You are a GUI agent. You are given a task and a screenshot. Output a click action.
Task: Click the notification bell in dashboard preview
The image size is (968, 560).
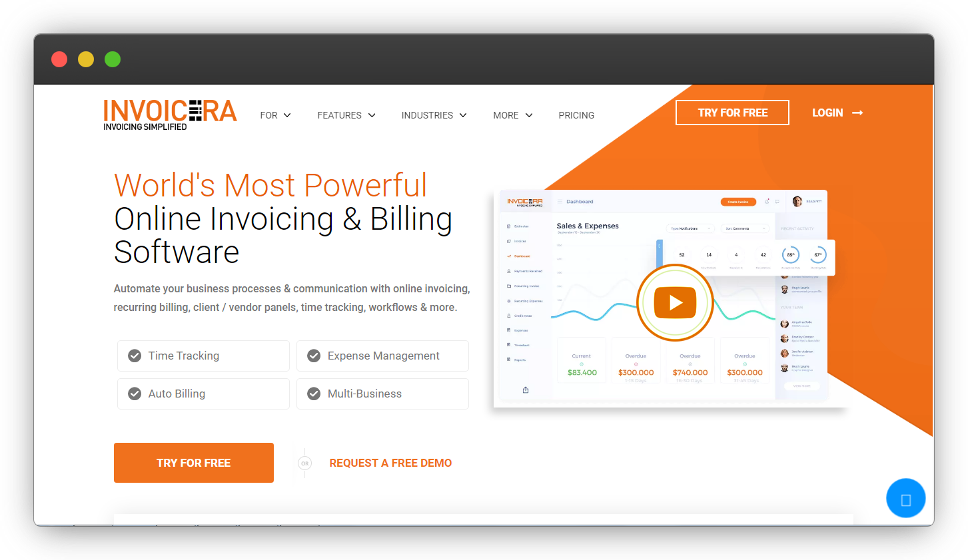click(767, 201)
